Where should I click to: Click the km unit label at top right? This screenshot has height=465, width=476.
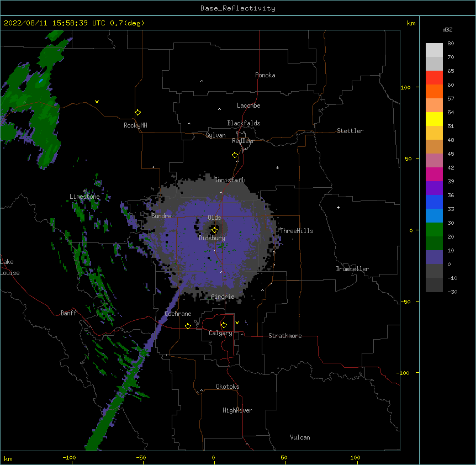click(411, 23)
